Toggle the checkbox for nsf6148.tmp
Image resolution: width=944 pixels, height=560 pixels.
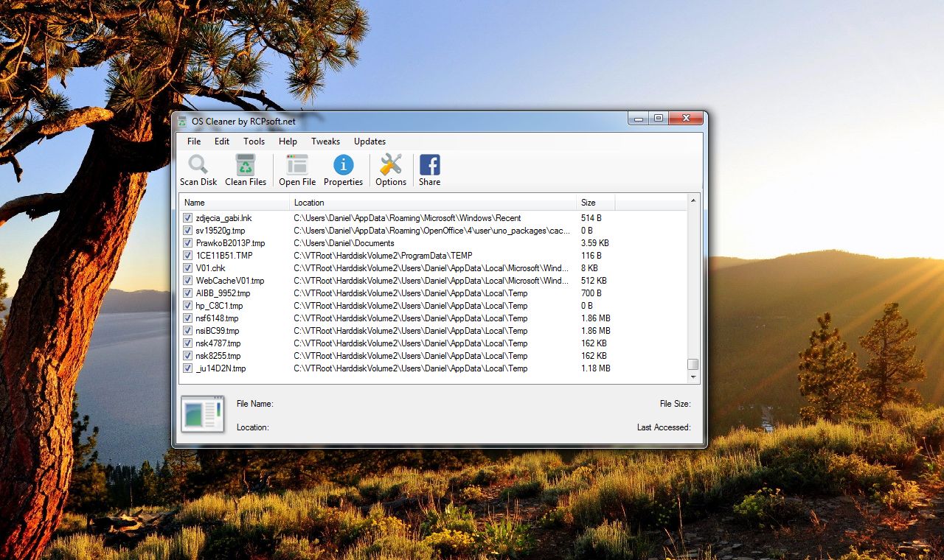[x=187, y=318]
